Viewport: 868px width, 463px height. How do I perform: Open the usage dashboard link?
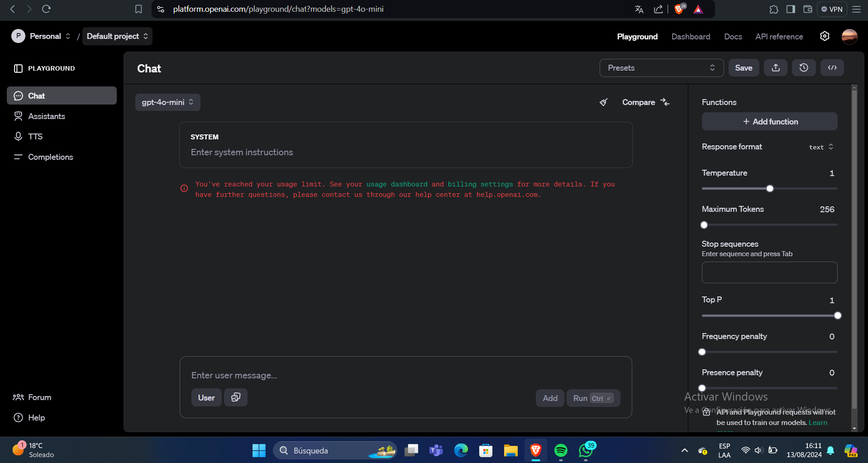[x=397, y=184]
